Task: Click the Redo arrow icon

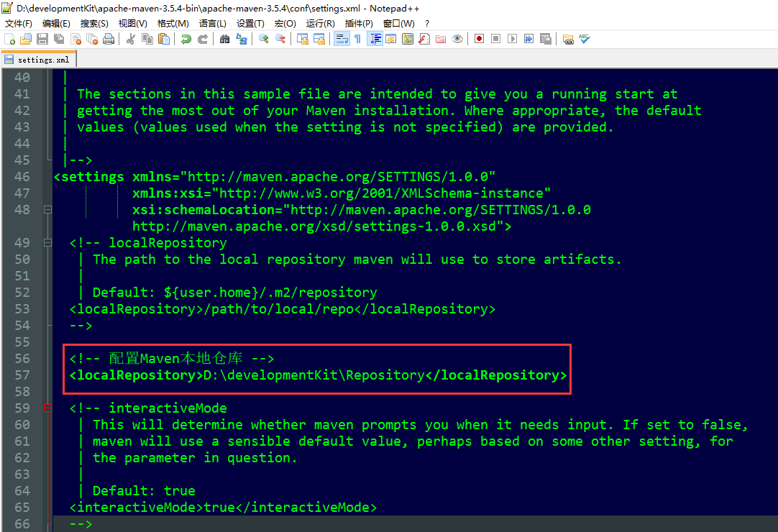Action: (203, 40)
